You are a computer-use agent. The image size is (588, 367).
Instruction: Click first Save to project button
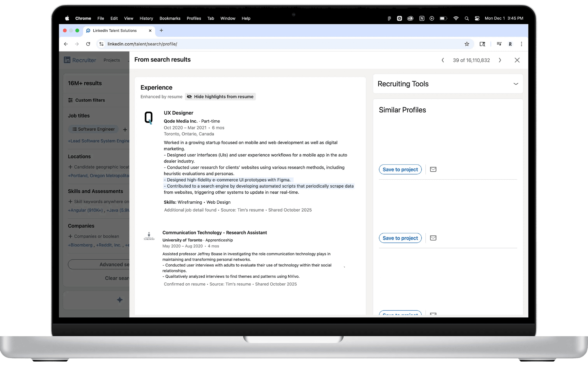click(400, 170)
